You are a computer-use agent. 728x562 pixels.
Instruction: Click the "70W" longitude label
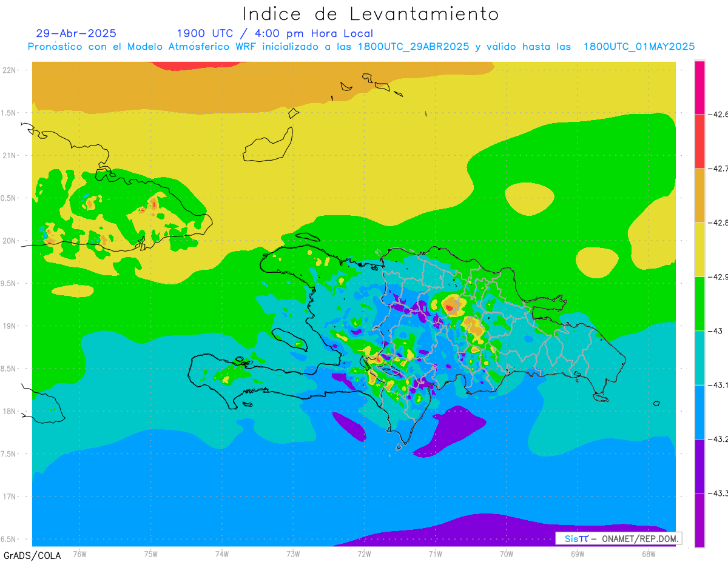click(x=507, y=553)
